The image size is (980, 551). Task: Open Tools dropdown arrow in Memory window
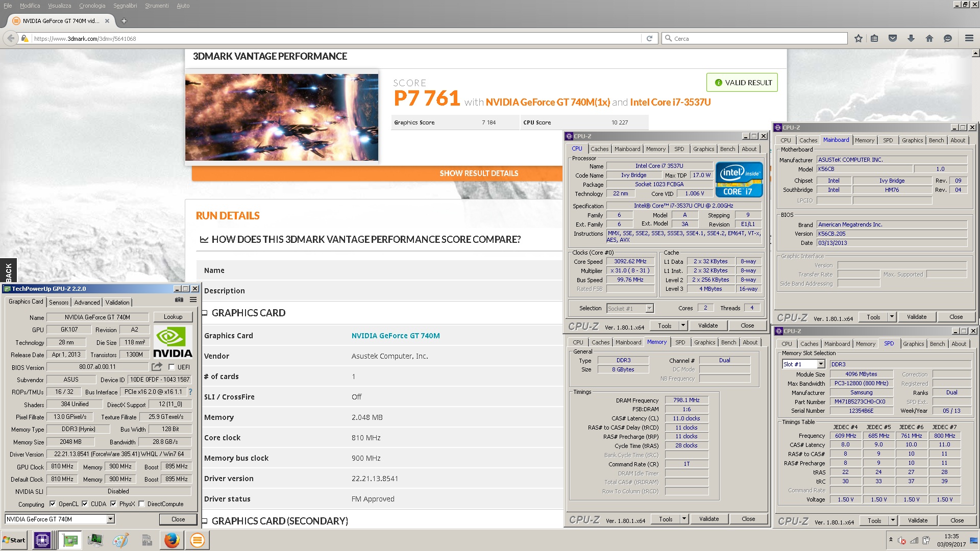pyautogui.click(x=683, y=519)
